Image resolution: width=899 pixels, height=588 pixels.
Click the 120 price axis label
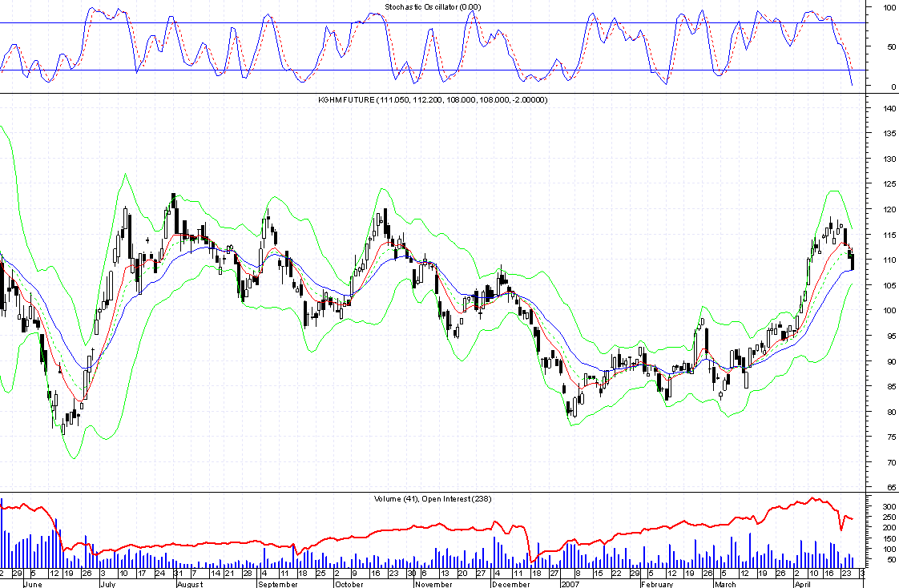click(889, 210)
